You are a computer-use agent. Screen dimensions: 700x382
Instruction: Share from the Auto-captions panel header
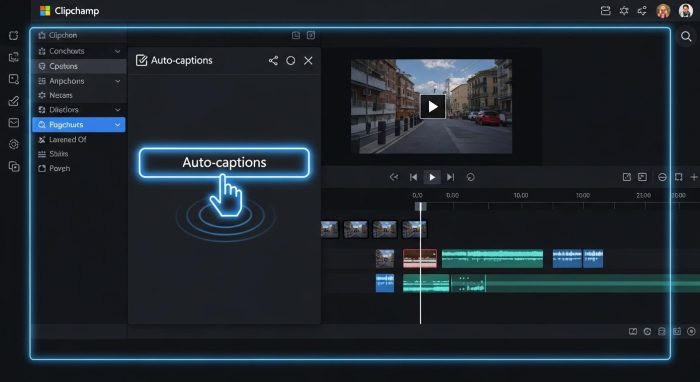coord(273,61)
